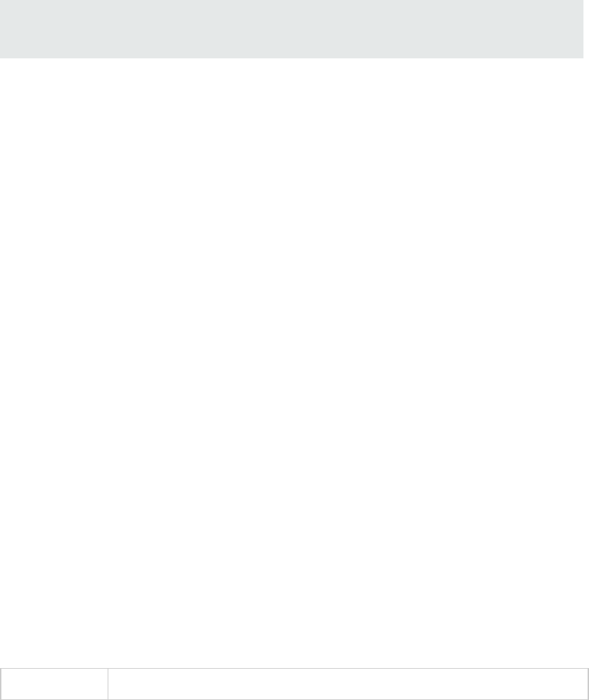Click the wide right table cell
This screenshot has width=589, height=700.
[348, 684]
